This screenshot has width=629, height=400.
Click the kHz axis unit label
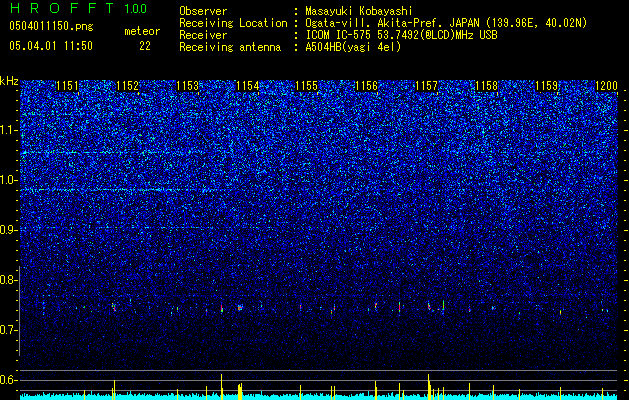(x=9, y=81)
